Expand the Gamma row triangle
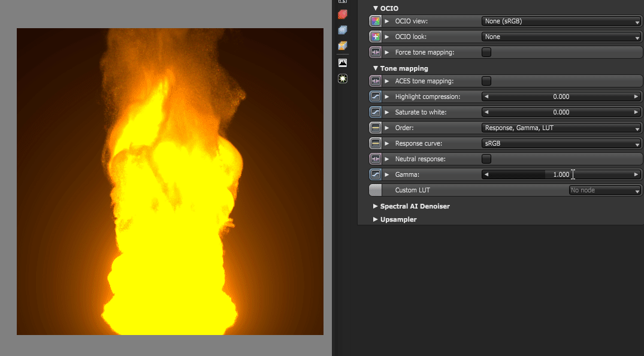This screenshot has width=644, height=356. pyautogui.click(x=387, y=174)
